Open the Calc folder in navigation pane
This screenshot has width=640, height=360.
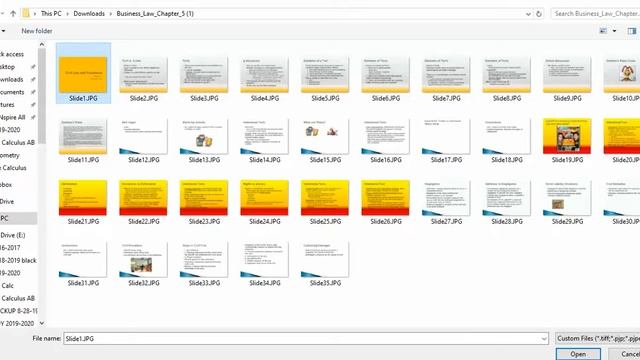(x=8, y=286)
